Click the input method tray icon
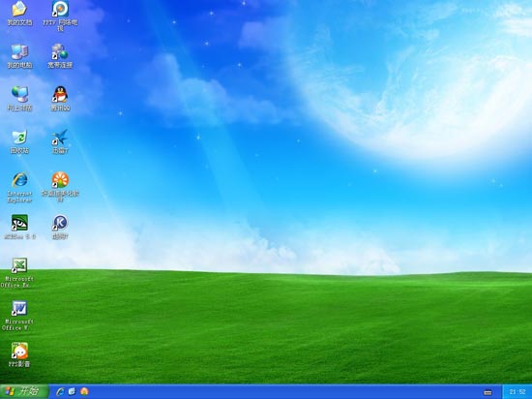The width and height of the screenshot is (532, 399). pyautogui.click(x=488, y=392)
